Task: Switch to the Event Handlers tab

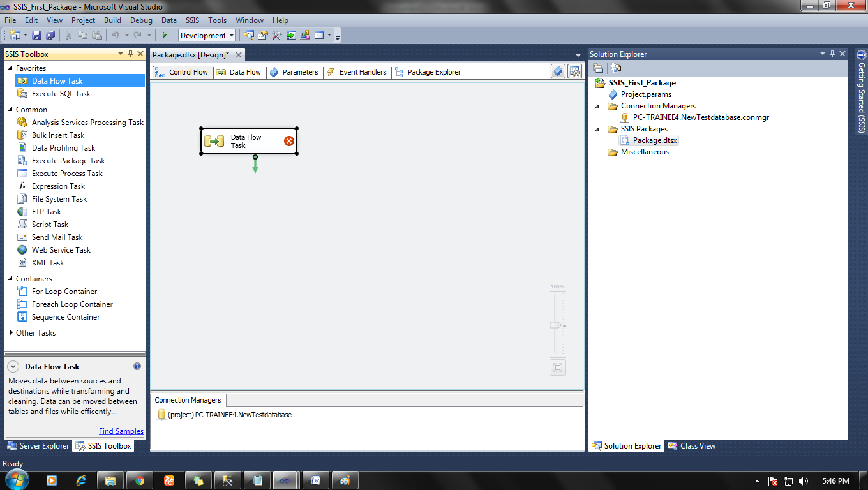Action: tap(356, 72)
